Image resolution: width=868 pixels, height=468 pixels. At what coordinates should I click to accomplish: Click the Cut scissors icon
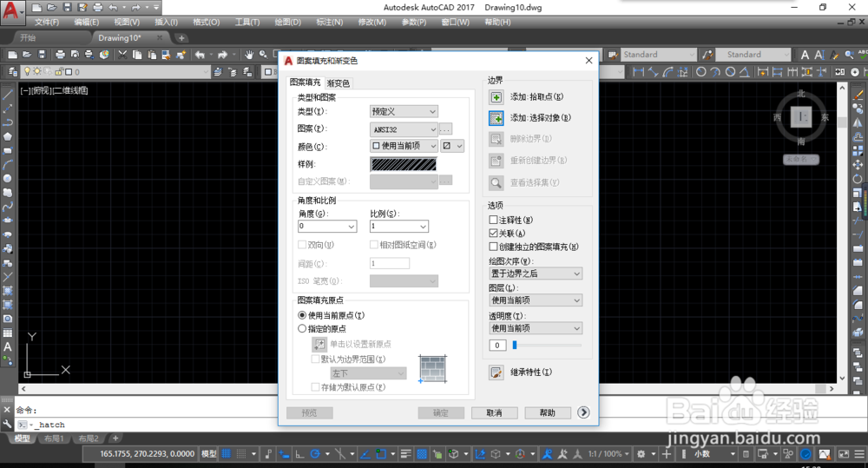[122, 55]
